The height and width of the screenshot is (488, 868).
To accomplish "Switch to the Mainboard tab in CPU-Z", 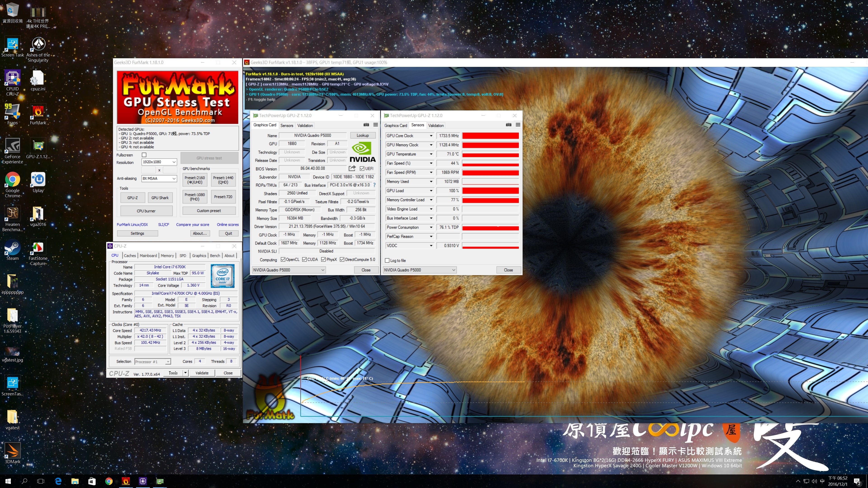I will [148, 256].
